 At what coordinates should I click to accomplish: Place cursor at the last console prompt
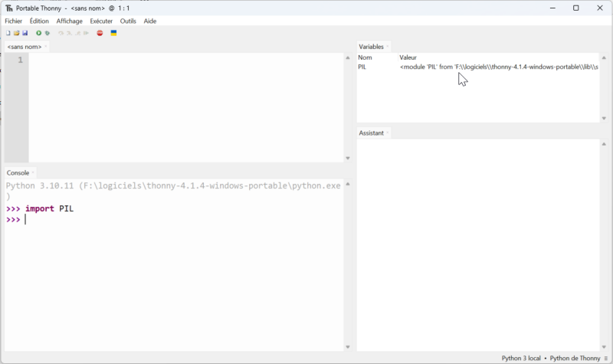coord(26,219)
